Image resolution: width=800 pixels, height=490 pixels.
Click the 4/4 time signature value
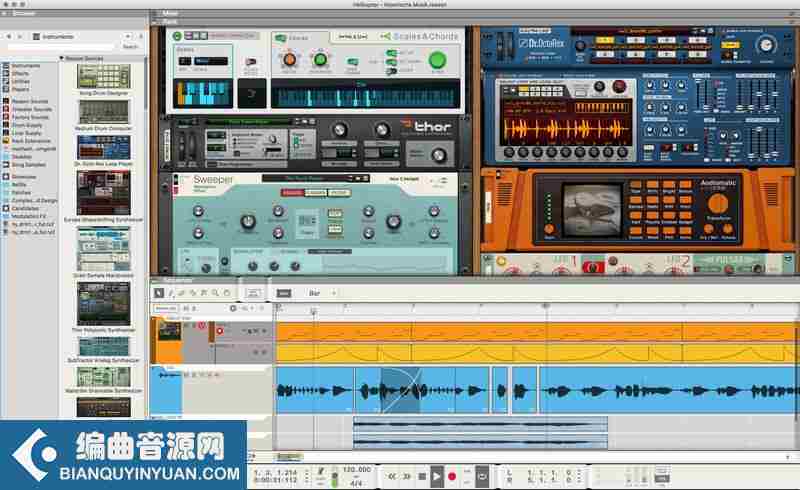click(356, 482)
